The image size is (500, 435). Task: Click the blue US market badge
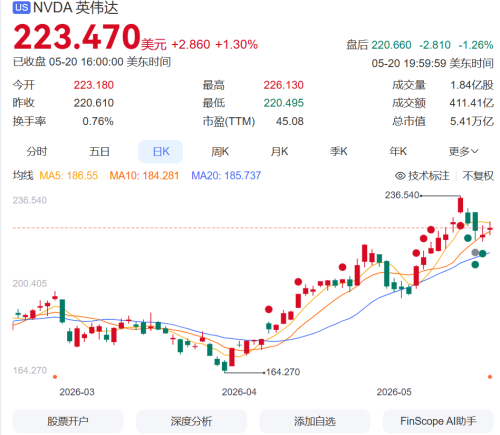point(21,7)
